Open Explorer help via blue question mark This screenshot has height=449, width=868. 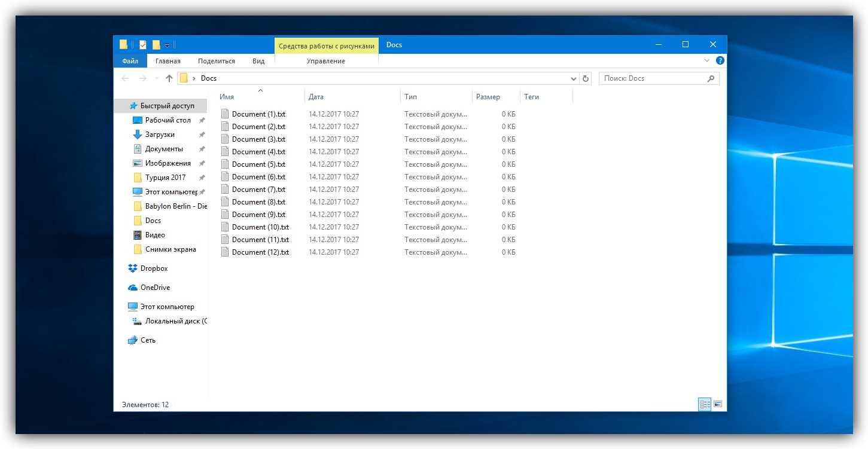(720, 60)
